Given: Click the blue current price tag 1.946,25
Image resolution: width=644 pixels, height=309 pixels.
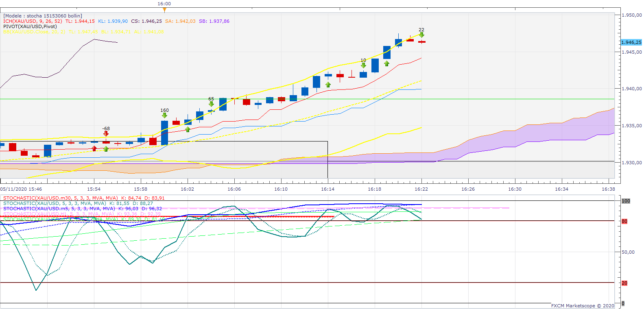Looking at the screenshot, I should coord(631,42).
